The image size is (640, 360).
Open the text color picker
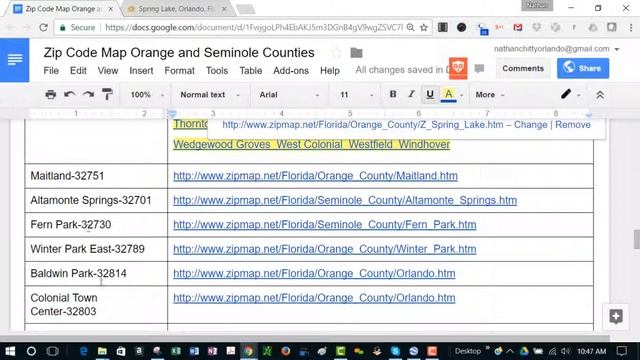point(449,94)
